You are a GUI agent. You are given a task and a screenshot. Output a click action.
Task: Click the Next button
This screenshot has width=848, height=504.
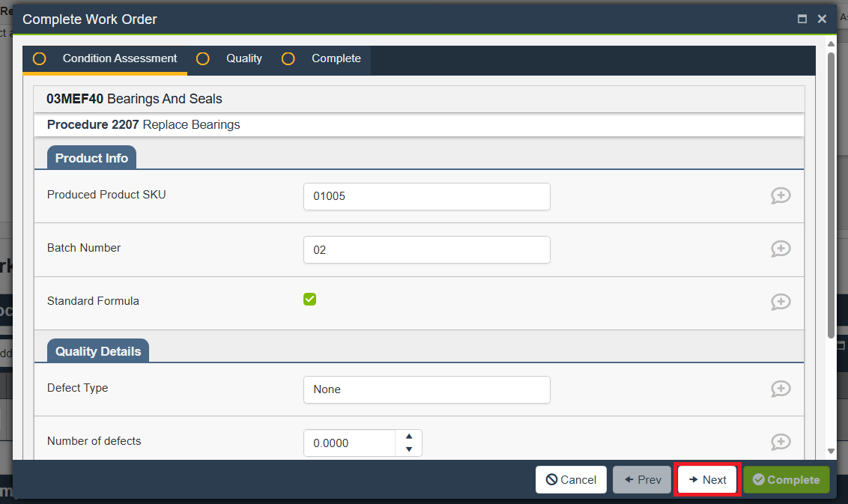708,480
